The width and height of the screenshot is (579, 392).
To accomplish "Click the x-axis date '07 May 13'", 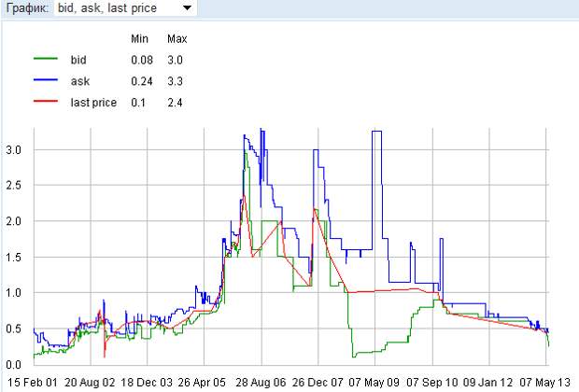I will (x=545, y=383).
